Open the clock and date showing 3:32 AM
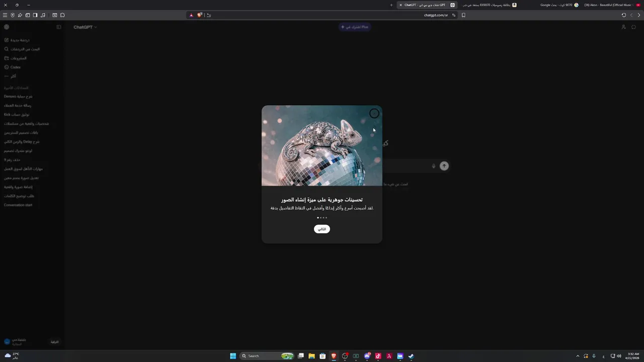The image size is (644, 362). coord(632,356)
